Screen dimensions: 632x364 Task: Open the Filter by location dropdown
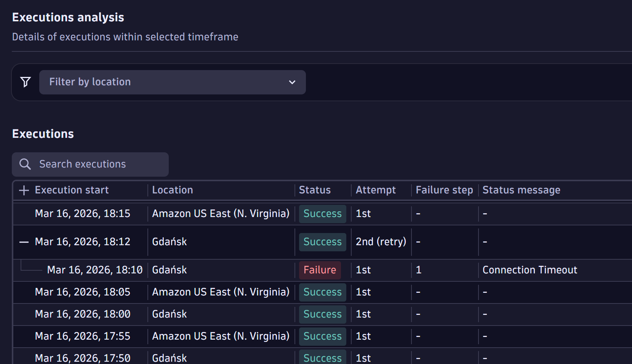point(172,82)
